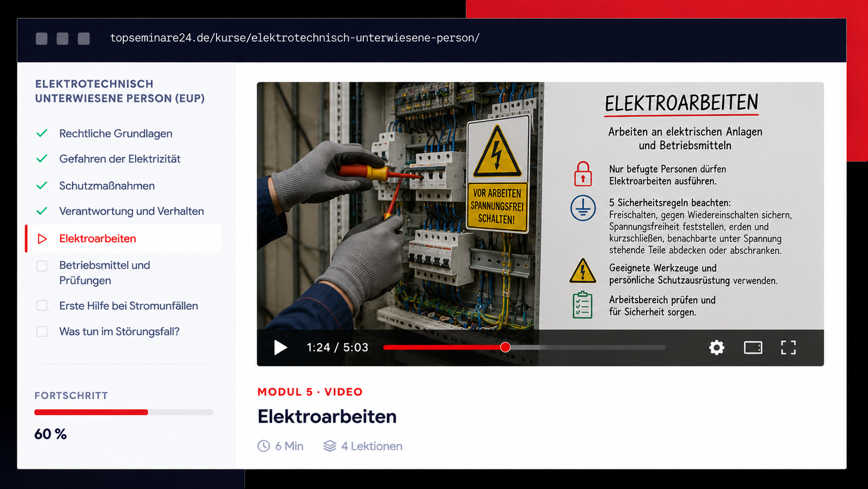Click the clock icon next to 6 Min
Screen dimensions: 868x489
pos(264,446)
